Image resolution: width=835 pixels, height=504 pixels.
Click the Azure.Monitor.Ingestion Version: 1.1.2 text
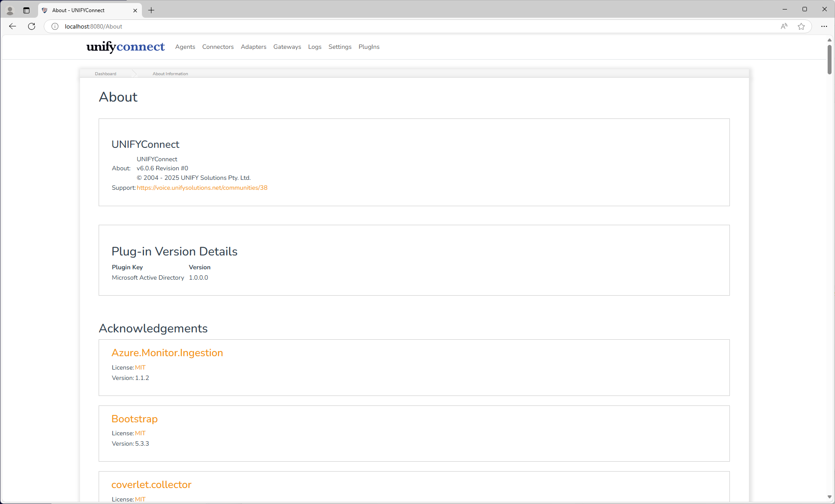[130, 378]
